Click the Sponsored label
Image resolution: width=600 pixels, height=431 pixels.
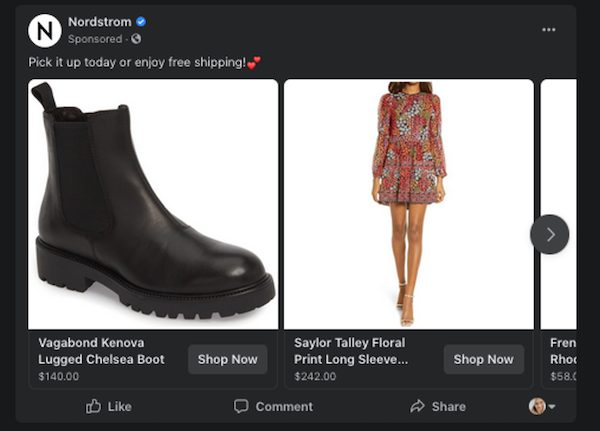(x=95, y=39)
